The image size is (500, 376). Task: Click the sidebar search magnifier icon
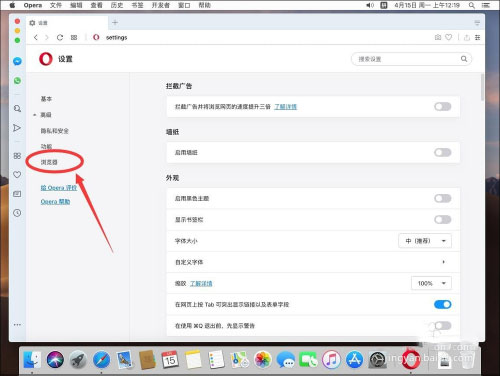(x=17, y=109)
